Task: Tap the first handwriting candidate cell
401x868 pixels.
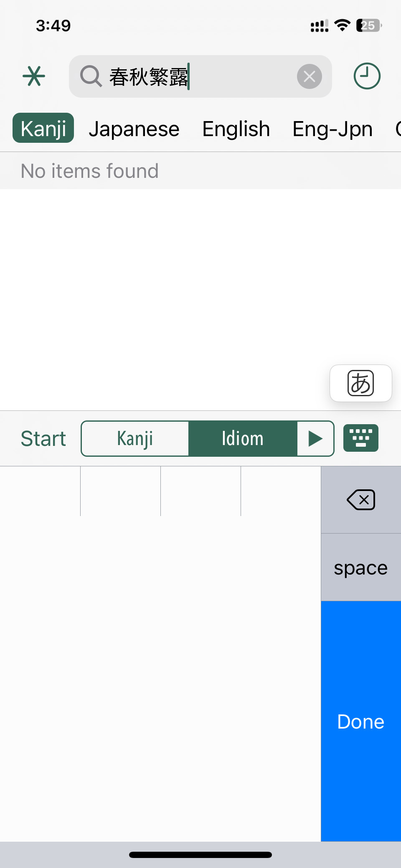Action: (40, 491)
